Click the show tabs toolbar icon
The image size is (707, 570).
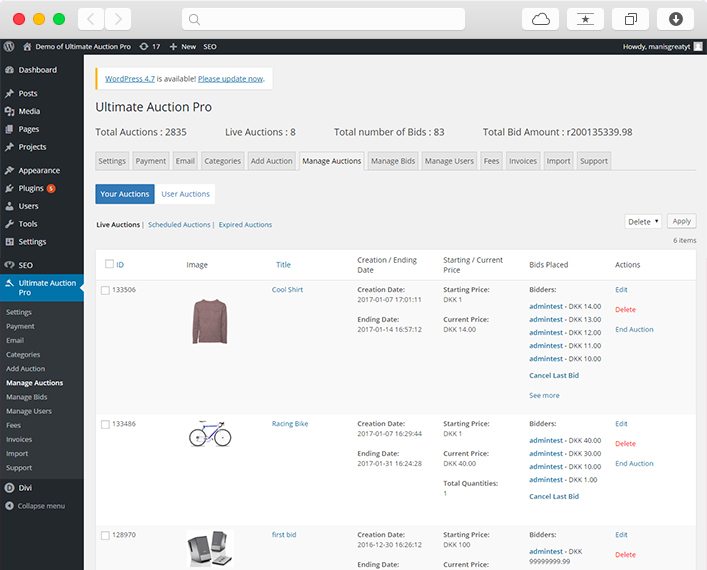[630, 19]
